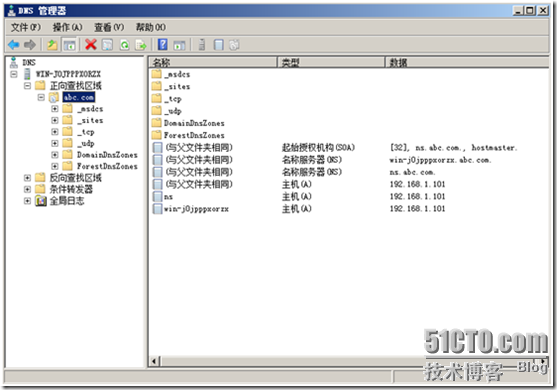557x390 pixels.
Task: Select the win-j0jpppxorzx.abc.com. data cell
Action: click(440, 160)
